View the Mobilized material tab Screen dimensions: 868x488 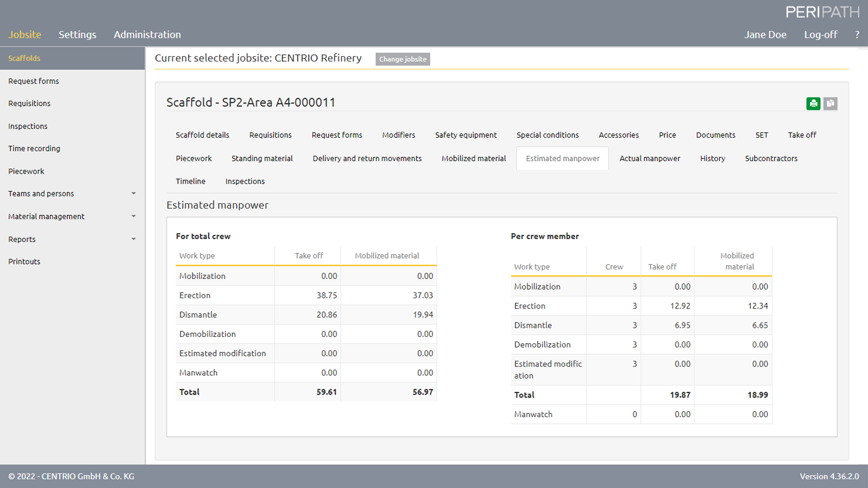(473, 158)
